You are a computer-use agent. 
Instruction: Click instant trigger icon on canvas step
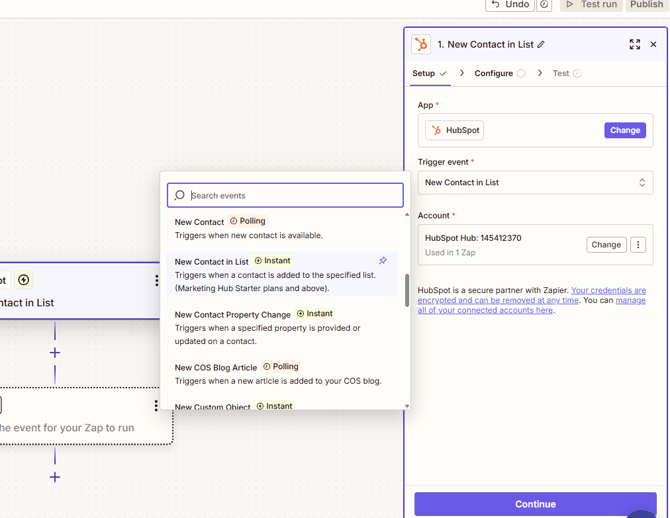[x=24, y=280]
